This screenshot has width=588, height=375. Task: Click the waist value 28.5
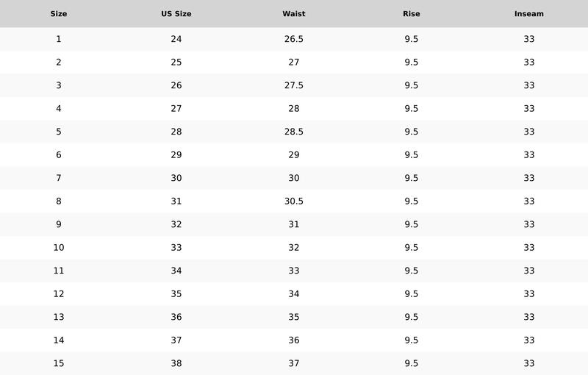[x=294, y=132]
